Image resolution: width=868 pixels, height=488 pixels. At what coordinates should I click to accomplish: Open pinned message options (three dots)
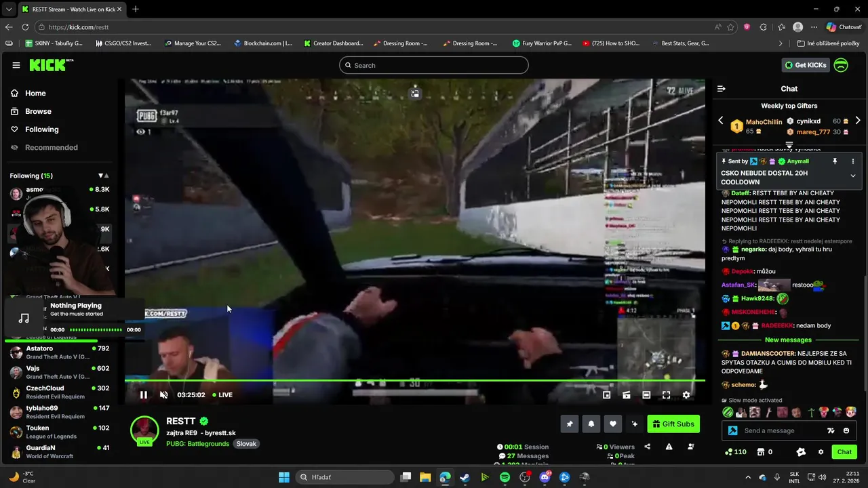tap(853, 161)
